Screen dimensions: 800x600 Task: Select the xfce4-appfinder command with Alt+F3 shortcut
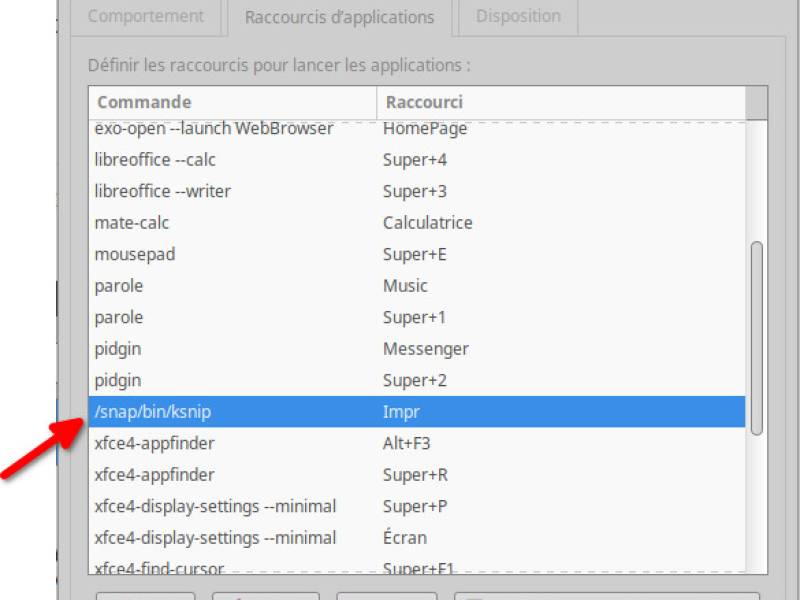pos(154,443)
